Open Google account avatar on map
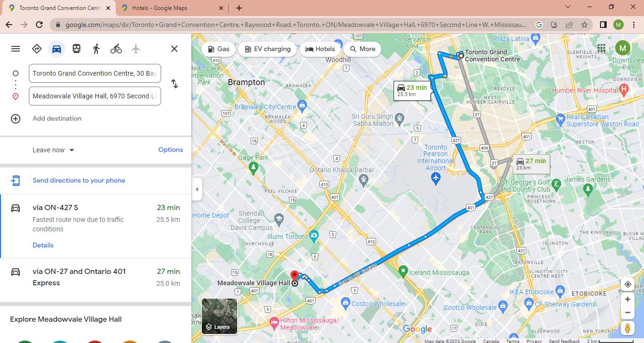 [x=623, y=48]
